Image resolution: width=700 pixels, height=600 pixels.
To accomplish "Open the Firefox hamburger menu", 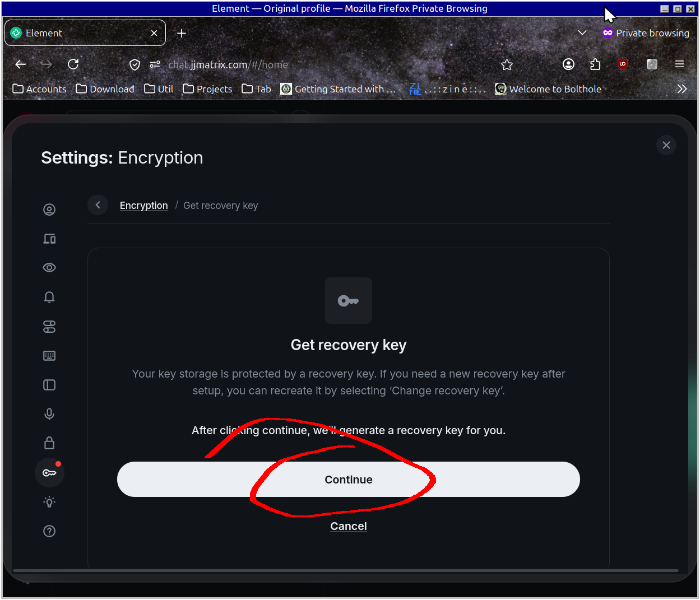I will 680,64.
